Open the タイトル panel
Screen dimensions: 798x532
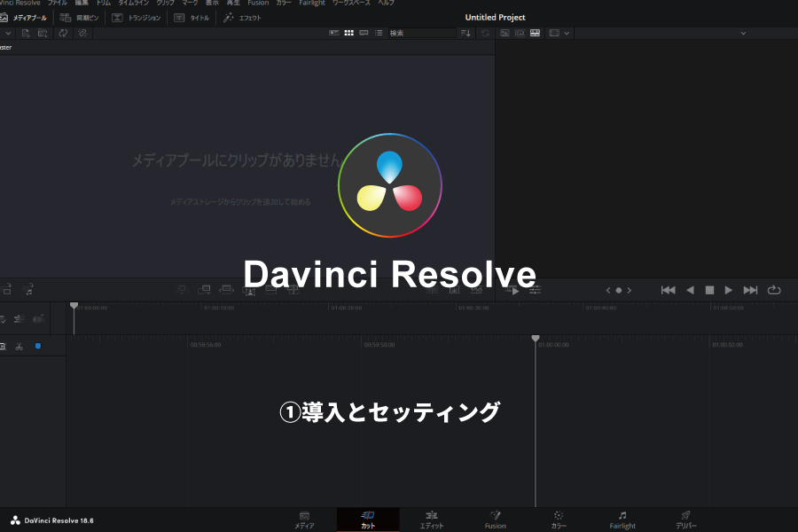point(192,18)
